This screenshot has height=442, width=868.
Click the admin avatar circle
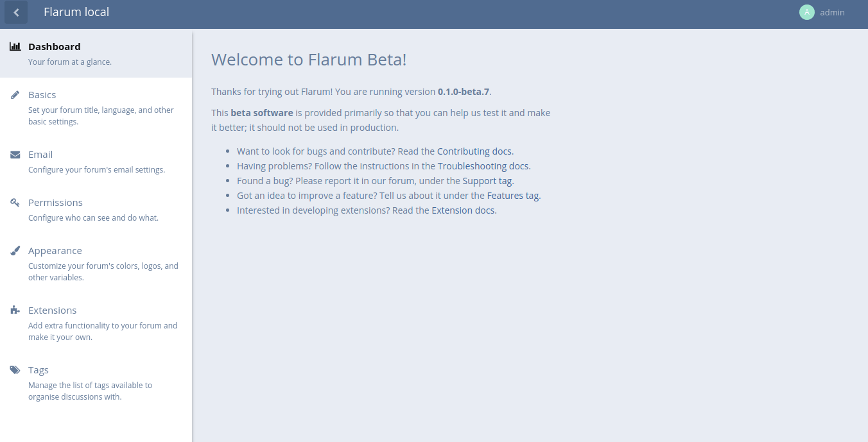coord(807,12)
